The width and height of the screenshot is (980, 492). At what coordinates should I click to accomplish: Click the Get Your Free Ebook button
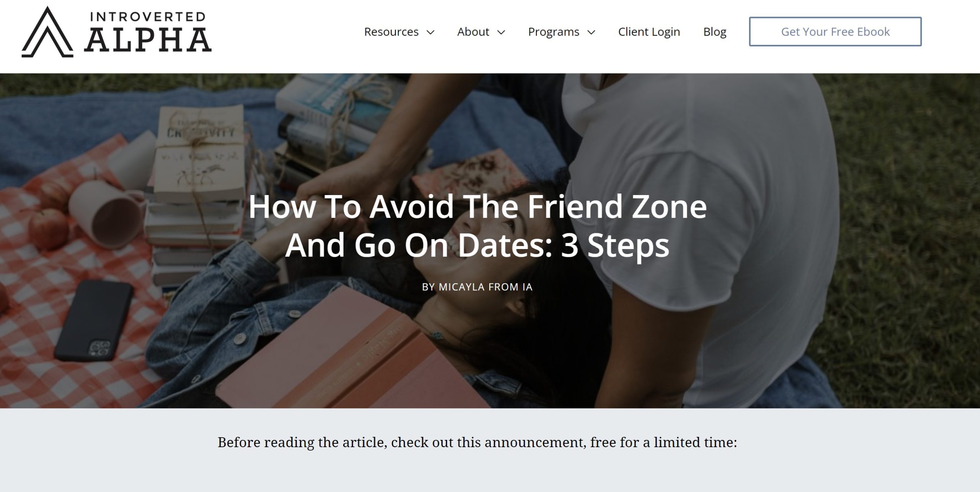835,31
